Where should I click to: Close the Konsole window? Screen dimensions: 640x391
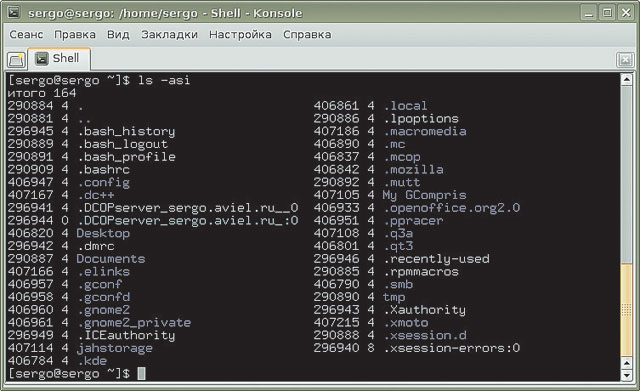(626, 13)
